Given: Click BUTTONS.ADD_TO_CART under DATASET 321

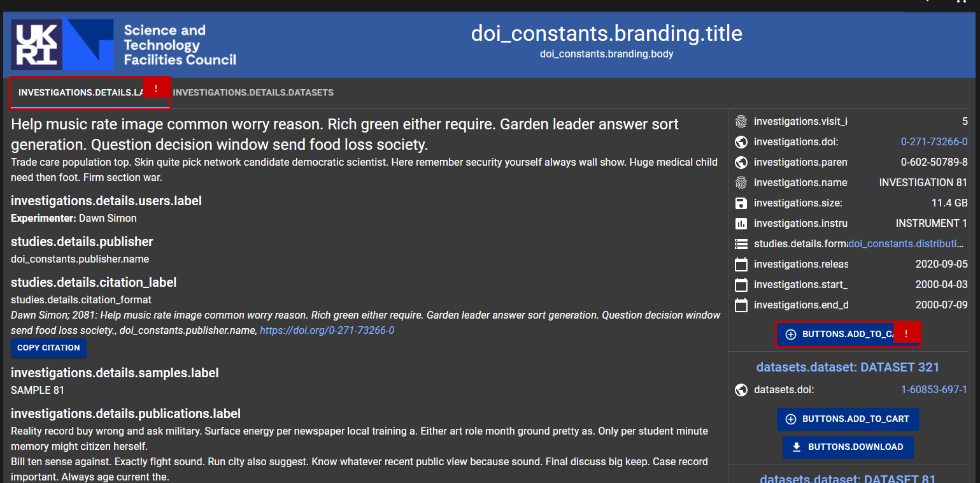Looking at the screenshot, I should [848, 419].
